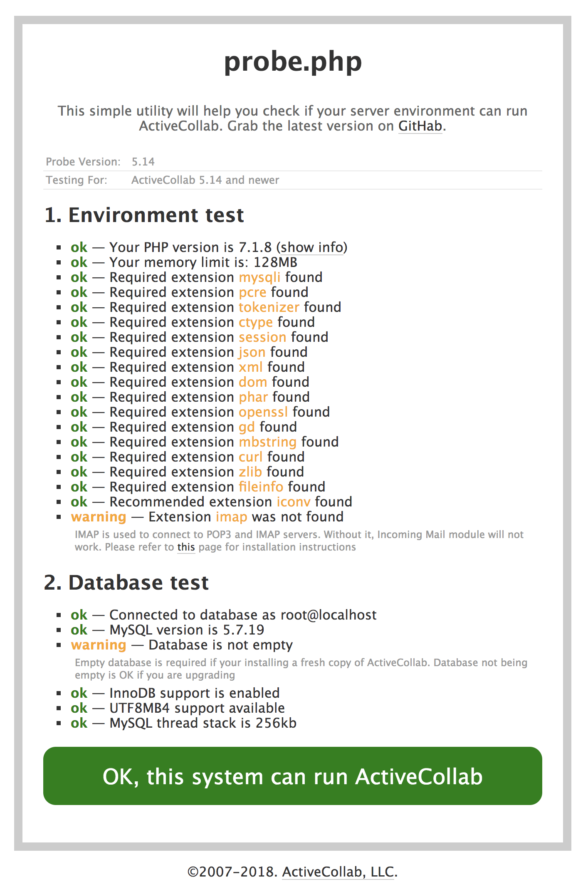This screenshot has height=894, width=588.
Task: Click the 'show info' PHP link
Action: (x=313, y=247)
